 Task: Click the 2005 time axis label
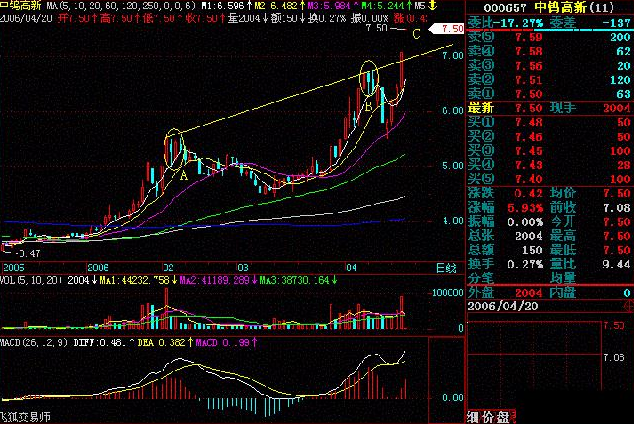coord(14,268)
